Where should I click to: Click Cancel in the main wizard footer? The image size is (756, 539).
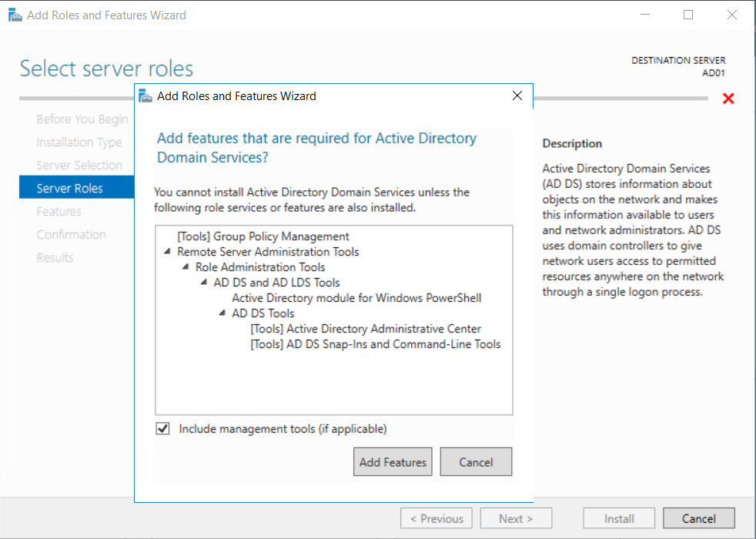tap(698, 518)
